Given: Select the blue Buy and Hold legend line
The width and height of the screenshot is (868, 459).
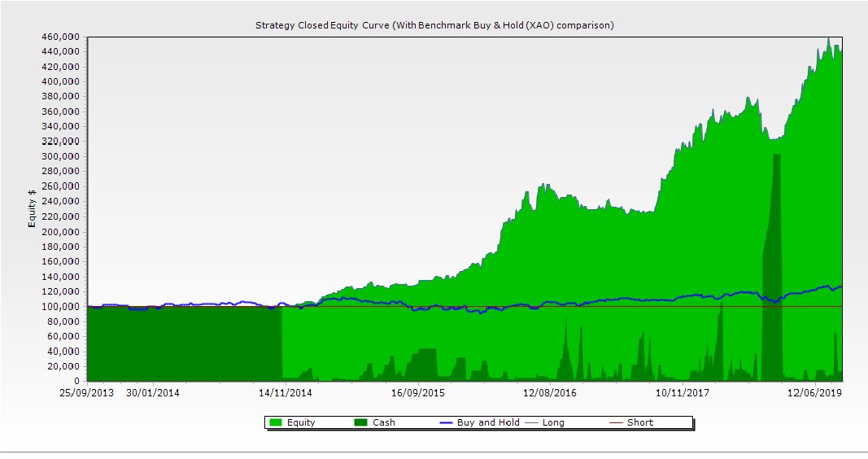Looking at the screenshot, I should (x=446, y=422).
